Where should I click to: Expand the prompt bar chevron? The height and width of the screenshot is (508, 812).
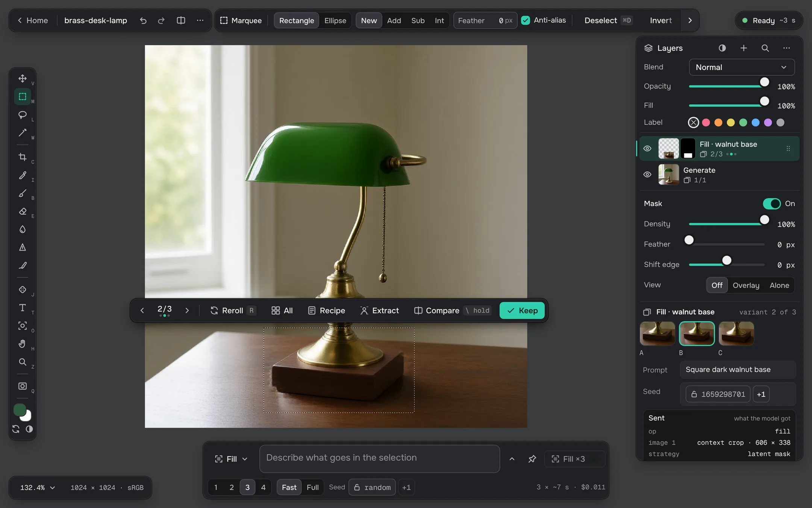tap(512, 459)
